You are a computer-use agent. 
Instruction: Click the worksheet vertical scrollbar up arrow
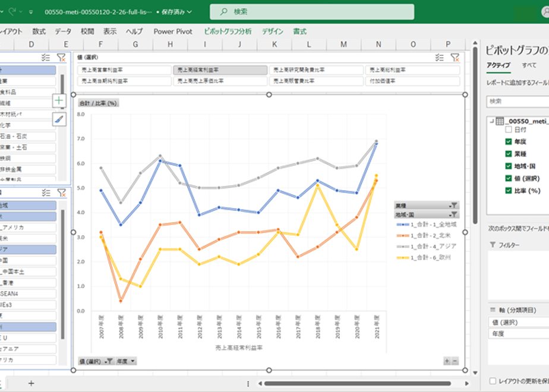(475, 43)
